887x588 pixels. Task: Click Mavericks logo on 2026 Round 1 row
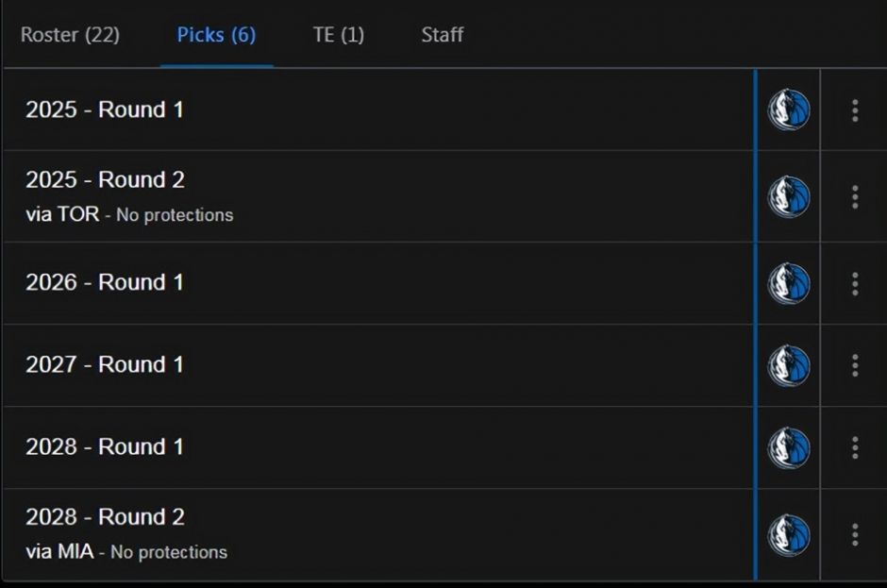tap(789, 283)
